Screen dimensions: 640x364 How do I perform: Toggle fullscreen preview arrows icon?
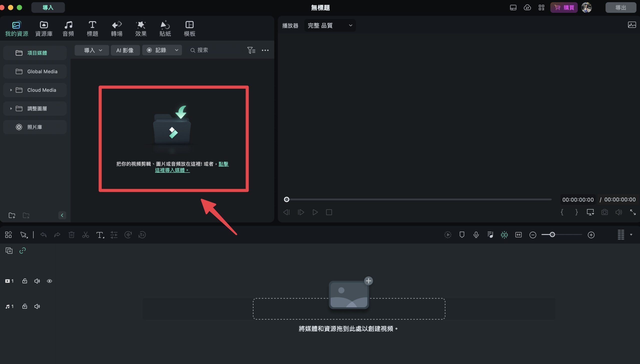pyautogui.click(x=633, y=212)
